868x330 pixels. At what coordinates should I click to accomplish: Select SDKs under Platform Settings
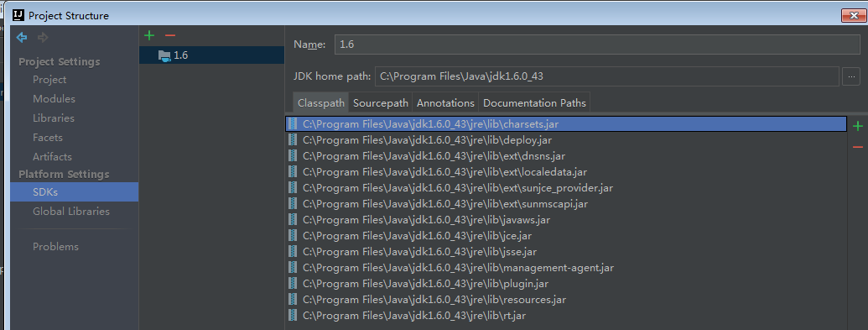tap(74, 192)
